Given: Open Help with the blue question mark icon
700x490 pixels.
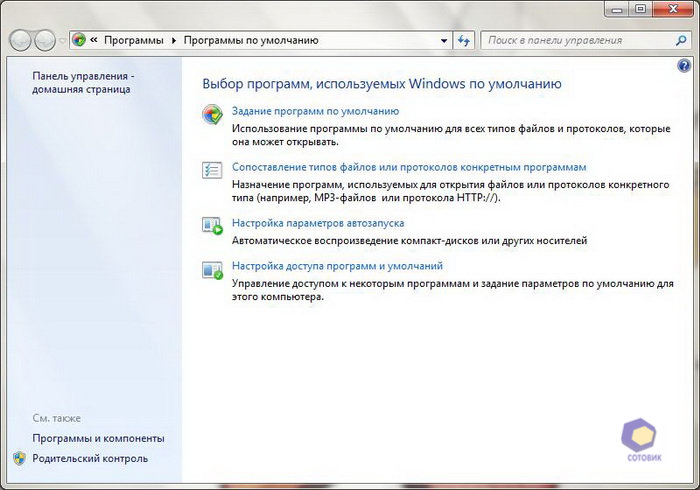Looking at the screenshot, I should pos(685,65).
